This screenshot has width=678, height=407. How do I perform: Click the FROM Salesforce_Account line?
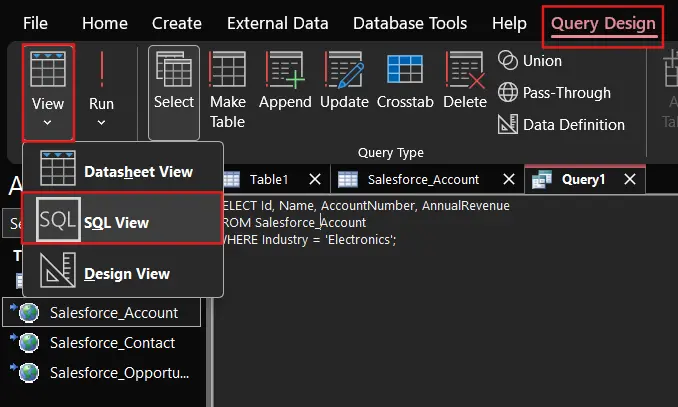coord(294,222)
